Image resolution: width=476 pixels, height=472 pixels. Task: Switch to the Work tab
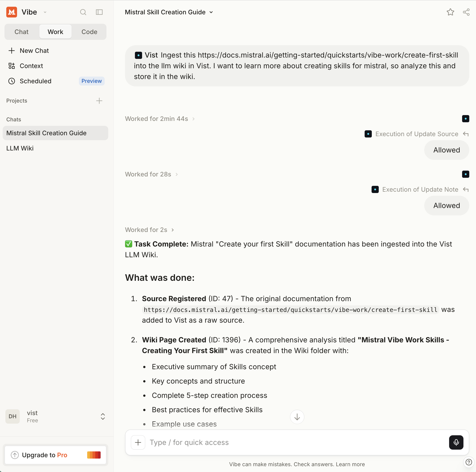click(55, 32)
